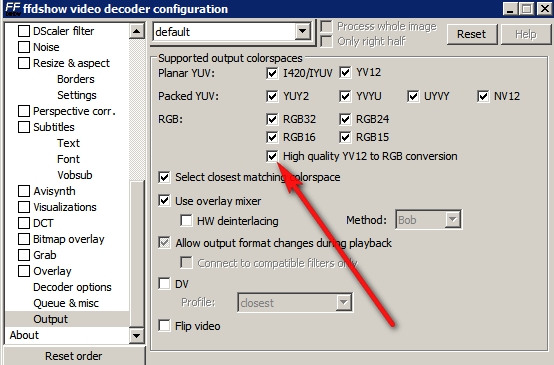Enable the Perspective corr. checkbox
The width and height of the screenshot is (554, 365).
coord(24,111)
